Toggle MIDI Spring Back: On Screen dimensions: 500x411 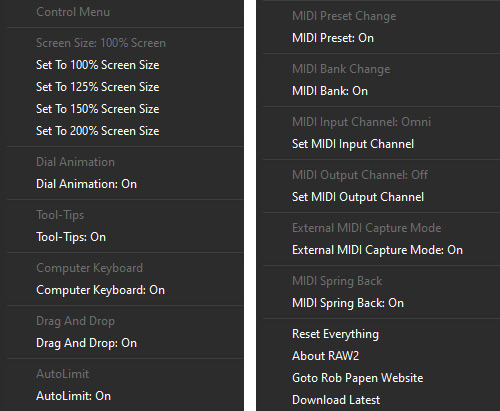[x=381, y=303]
